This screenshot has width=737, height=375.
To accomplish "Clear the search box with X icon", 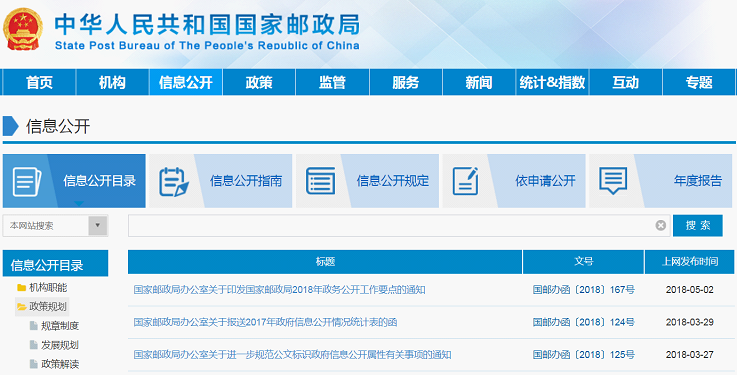I will [660, 226].
